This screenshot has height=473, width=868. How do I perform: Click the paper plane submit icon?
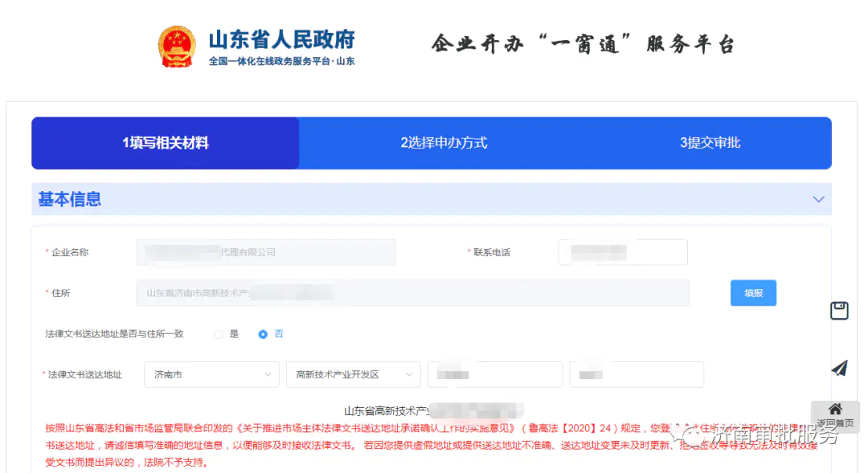[x=839, y=369]
